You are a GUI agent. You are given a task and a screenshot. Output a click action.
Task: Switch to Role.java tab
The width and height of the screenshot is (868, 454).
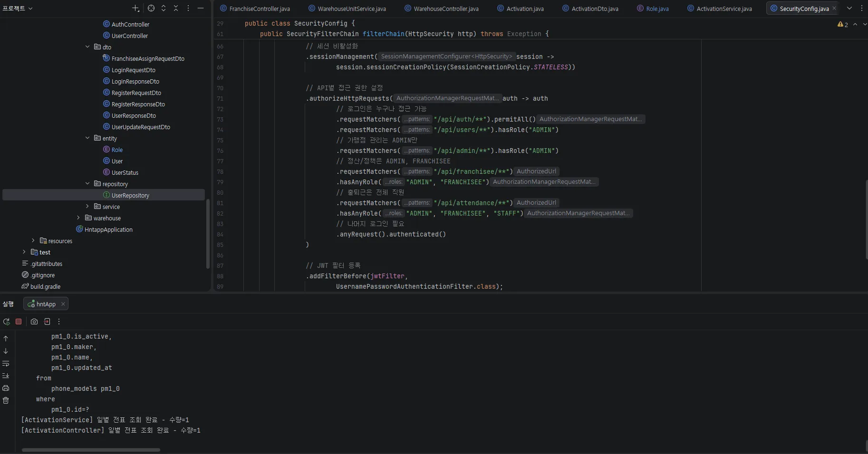pos(652,9)
